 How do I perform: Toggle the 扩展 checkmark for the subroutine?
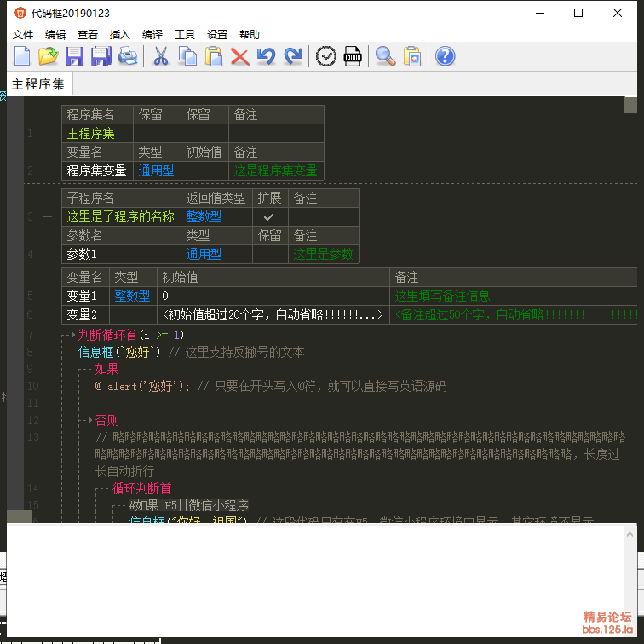268,217
